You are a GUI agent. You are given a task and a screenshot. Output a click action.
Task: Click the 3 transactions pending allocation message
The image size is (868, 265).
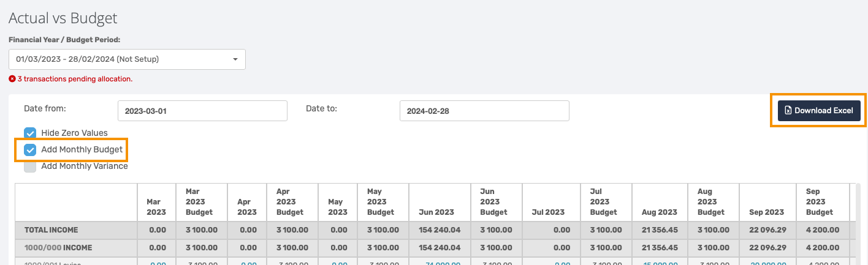[x=75, y=79]
